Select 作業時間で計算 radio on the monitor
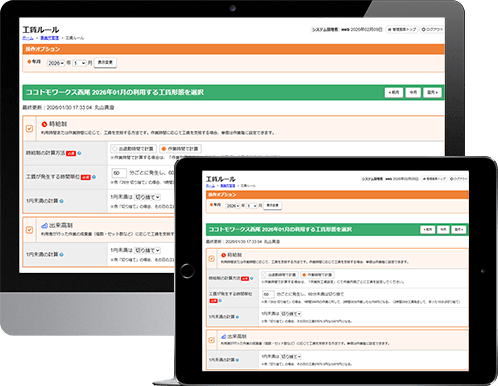This screenshot has width=498, height=386. click(164, 149)
